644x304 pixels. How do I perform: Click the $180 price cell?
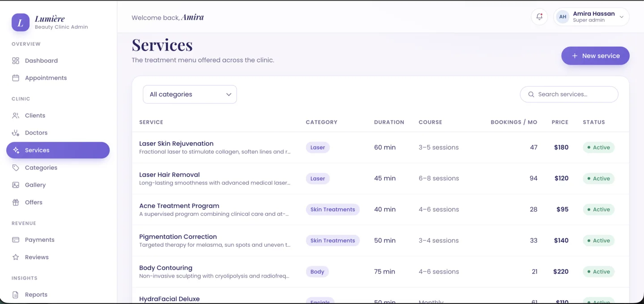click(561, 148)
